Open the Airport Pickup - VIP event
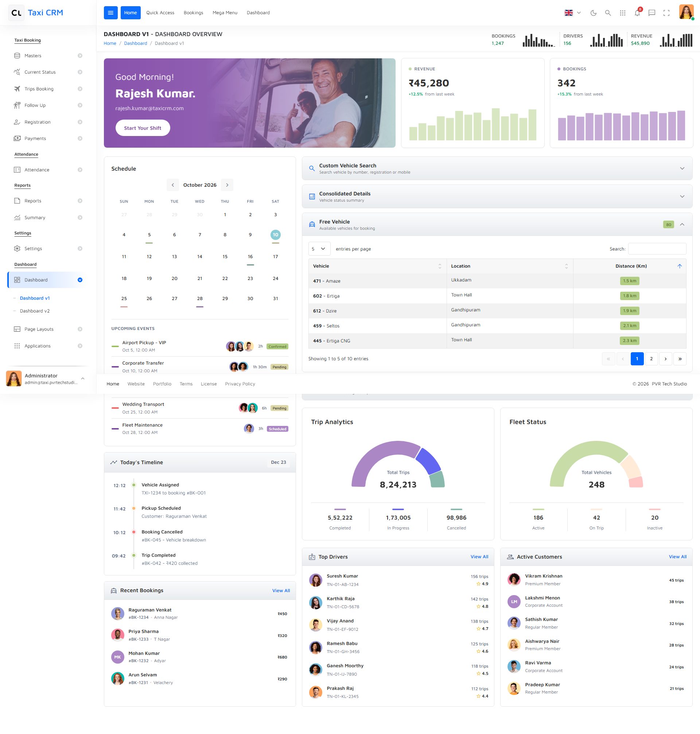 (200, 346)
